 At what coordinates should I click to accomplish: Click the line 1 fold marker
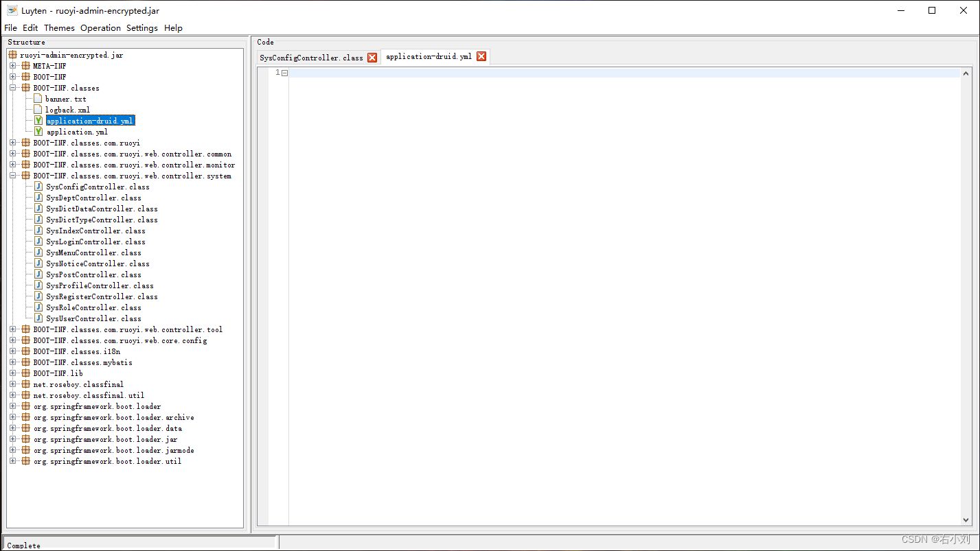284,73
